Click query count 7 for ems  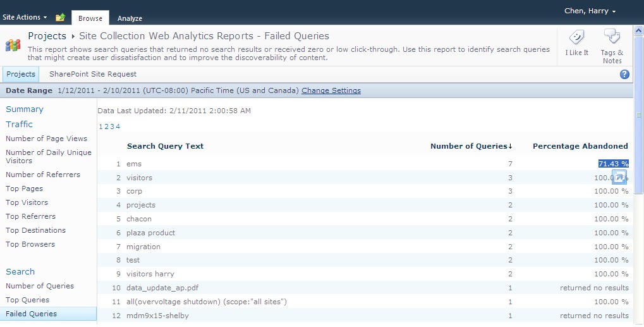click(510, 164)
